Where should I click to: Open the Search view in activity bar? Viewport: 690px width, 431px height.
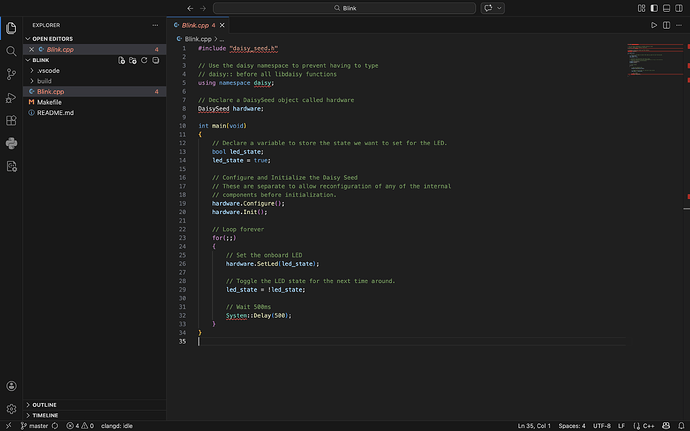click(x=11, y=50)
